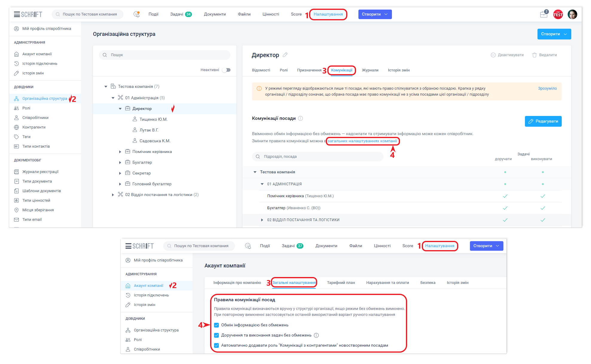Click the Підрозділ, посада search field
This screenshot has height=364, width=591.
coord(318,157)
